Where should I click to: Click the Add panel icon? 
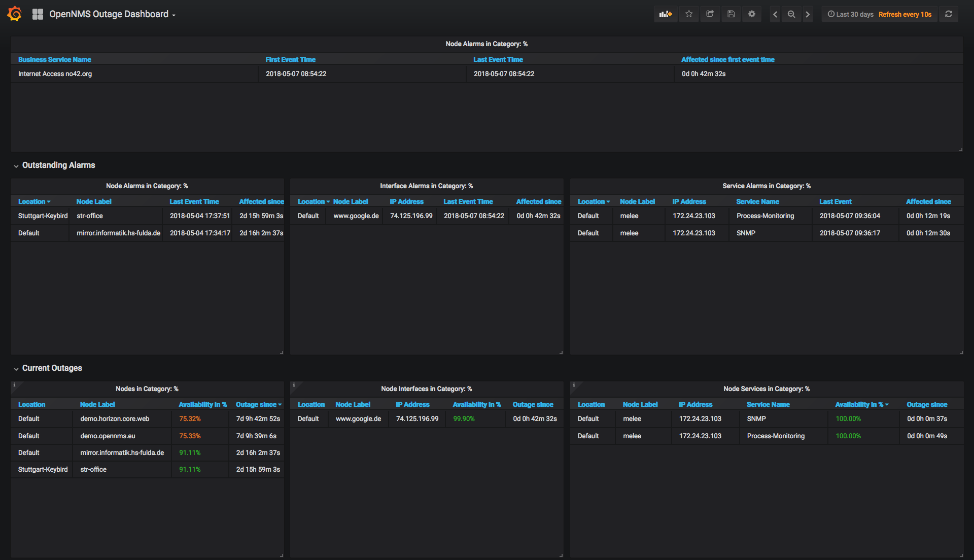665,14
